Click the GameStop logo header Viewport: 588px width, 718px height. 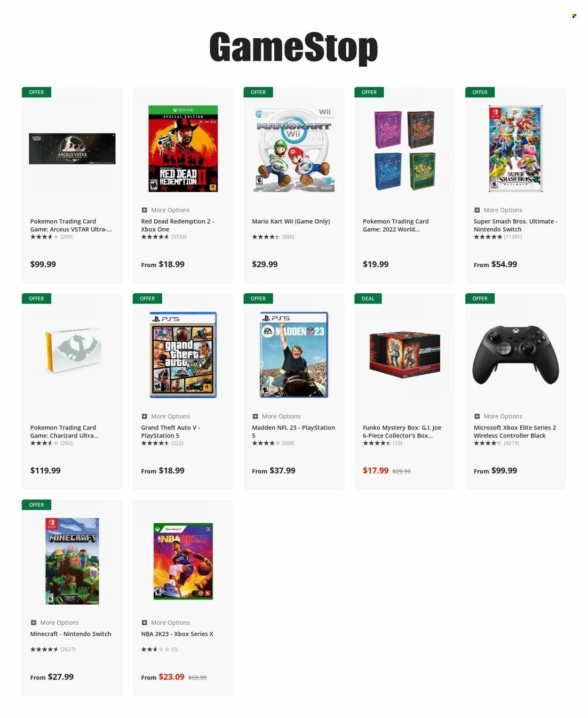(x=294, y=47)
